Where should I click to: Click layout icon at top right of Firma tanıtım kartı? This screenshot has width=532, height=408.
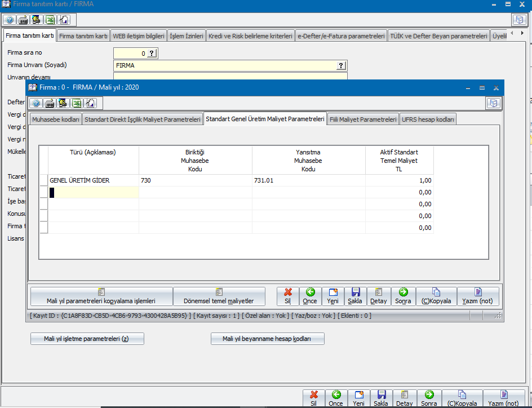click(x=519, y=20)
